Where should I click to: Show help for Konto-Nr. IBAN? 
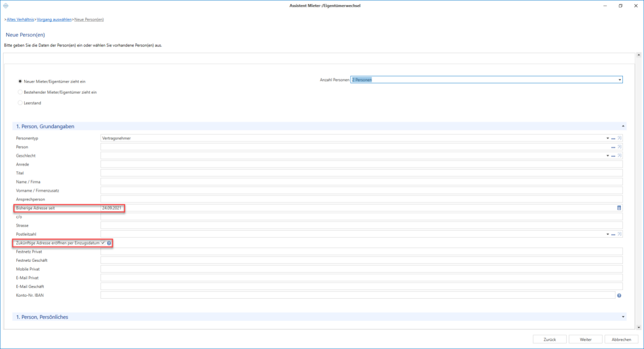[619, 295]
